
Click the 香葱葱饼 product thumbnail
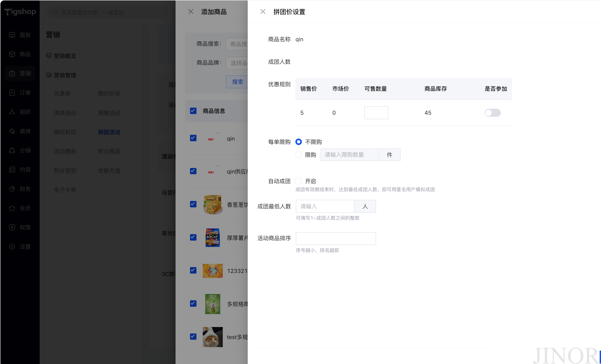pos(213,204)
